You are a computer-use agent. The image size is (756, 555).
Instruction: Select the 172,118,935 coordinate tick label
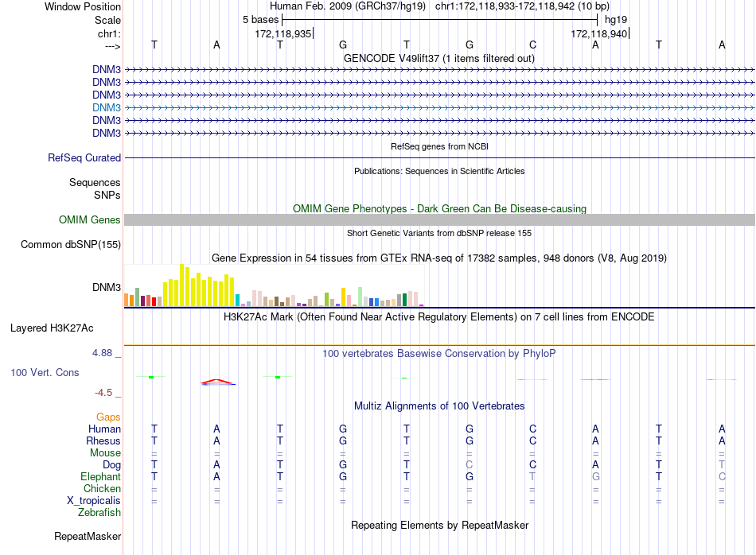click(x=283, y=33)
